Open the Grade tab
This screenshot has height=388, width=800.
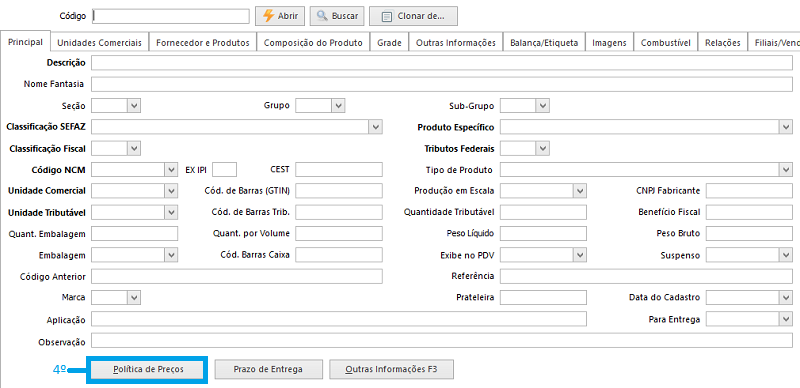[x=389, y=43]
